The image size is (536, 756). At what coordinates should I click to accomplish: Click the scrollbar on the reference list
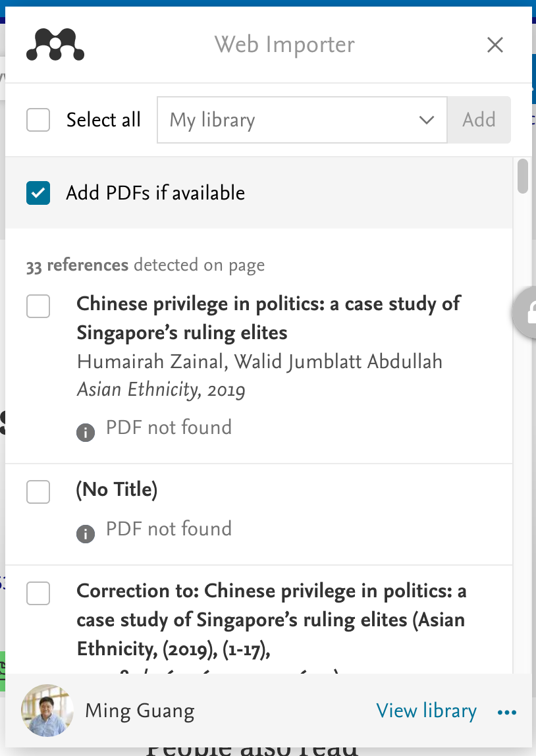tap(524, 176)
